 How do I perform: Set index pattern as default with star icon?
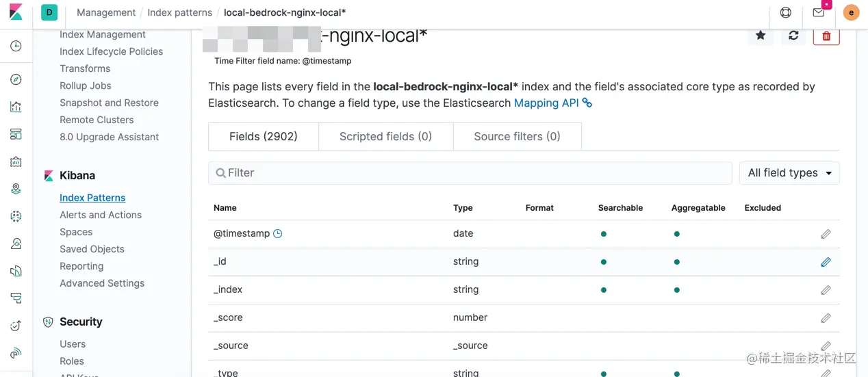(x=761, y=36)
